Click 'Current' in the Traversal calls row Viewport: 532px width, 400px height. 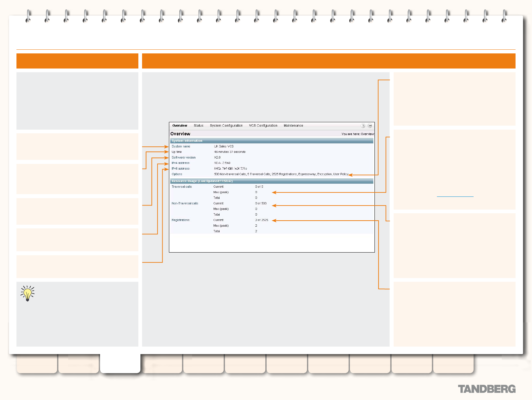tap(218, 187)
